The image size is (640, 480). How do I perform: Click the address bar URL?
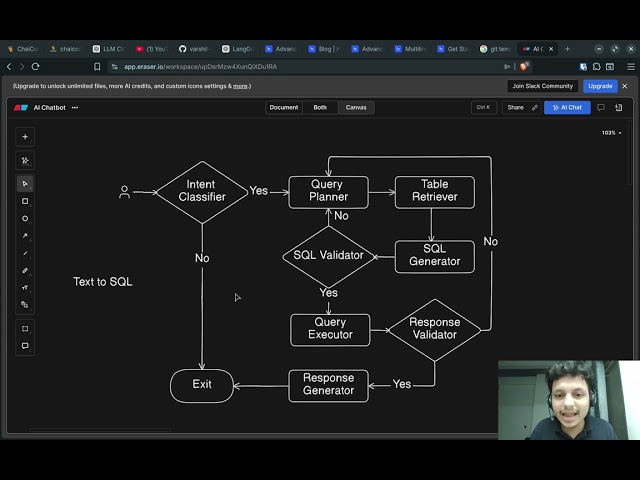[200, 67]
